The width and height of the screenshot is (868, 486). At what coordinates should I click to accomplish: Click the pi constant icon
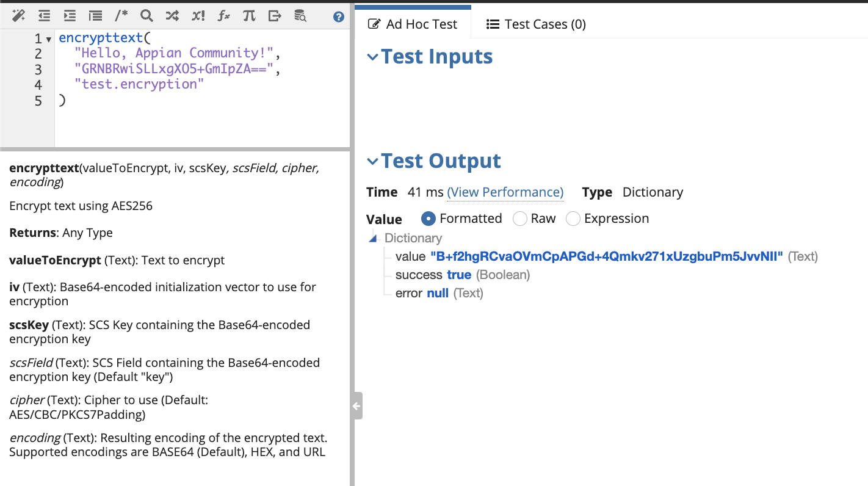[x=249, y=16]
